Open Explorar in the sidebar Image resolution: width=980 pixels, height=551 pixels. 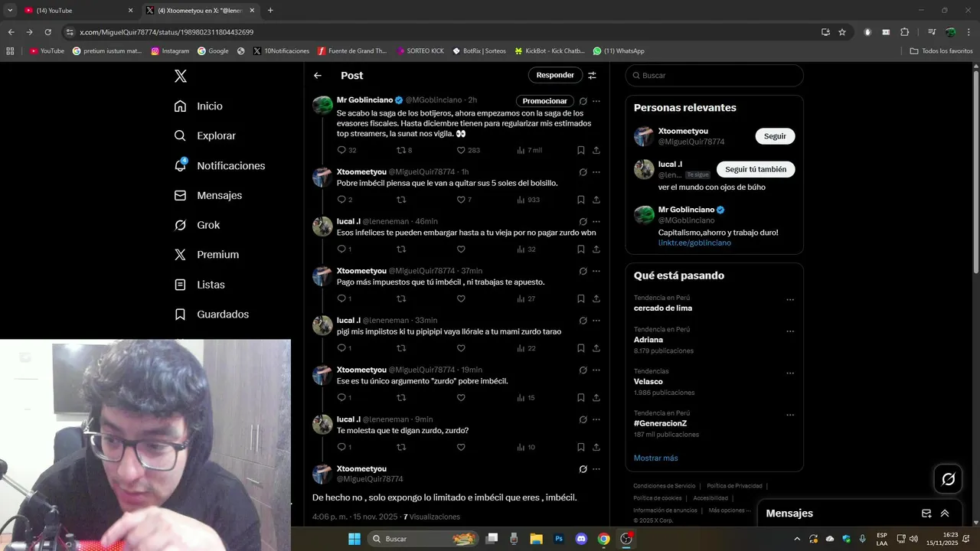pos(205,135)
